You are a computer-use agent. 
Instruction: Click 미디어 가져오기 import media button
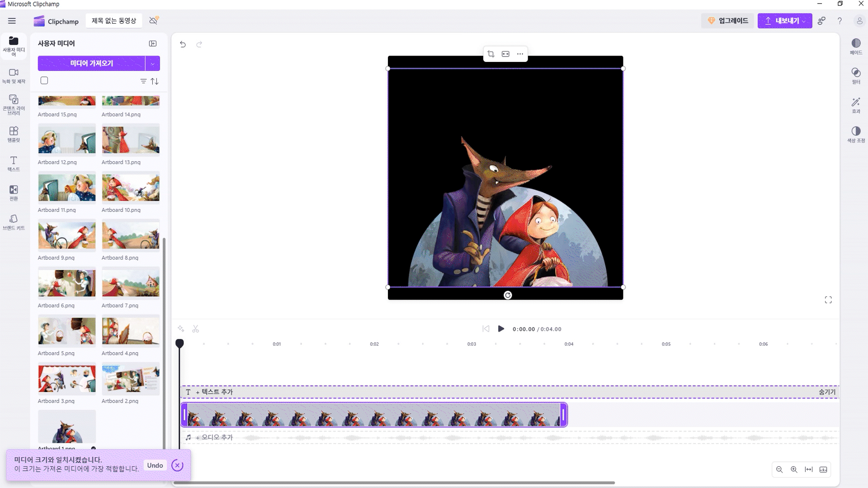pyautogui.click(x=91, y=63)
